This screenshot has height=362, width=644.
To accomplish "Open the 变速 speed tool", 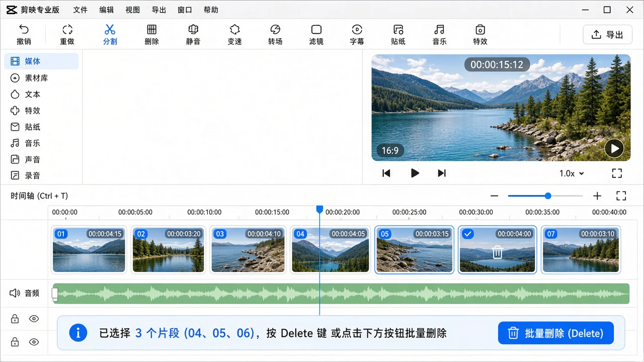I will (x=234, y=34).
